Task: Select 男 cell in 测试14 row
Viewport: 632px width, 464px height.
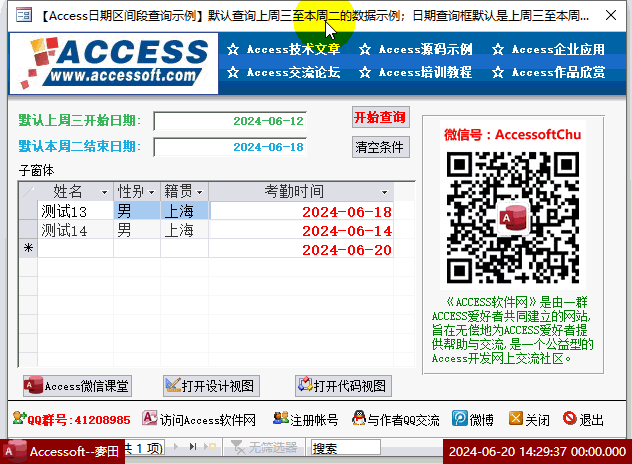Action: coord(137,230)
